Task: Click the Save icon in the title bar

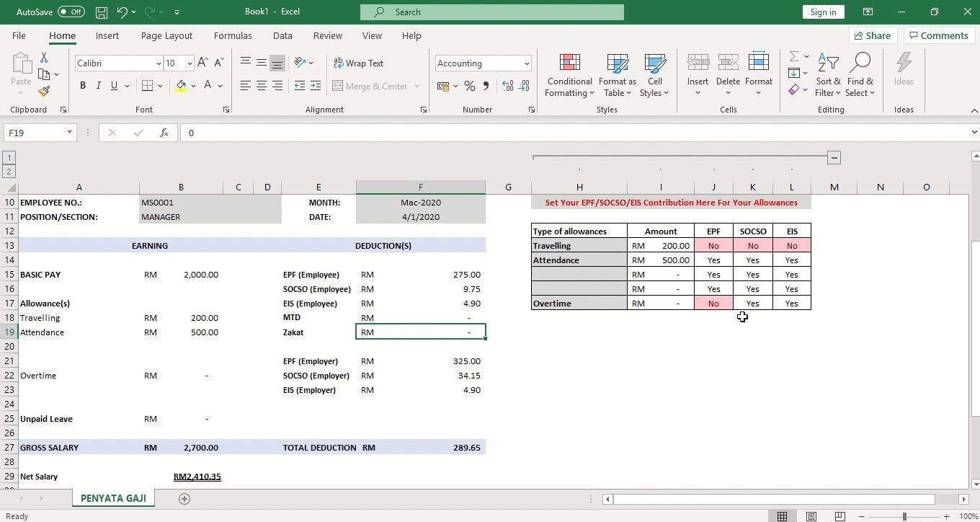Action: tap(102, 12)
